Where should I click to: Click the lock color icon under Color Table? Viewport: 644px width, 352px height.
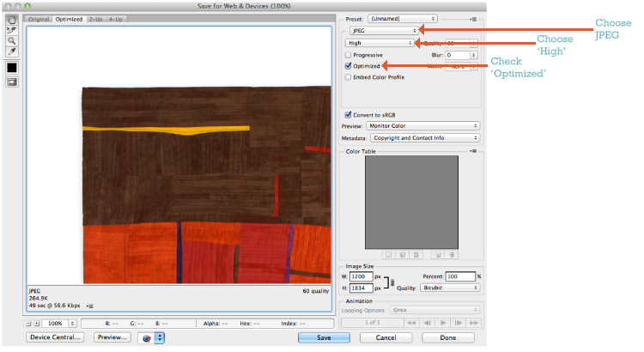[x=416, y=255]
